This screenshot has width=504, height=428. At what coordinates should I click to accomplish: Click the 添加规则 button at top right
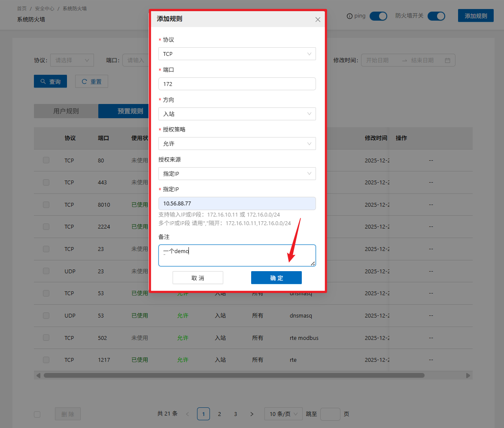[x=476, y=16]
